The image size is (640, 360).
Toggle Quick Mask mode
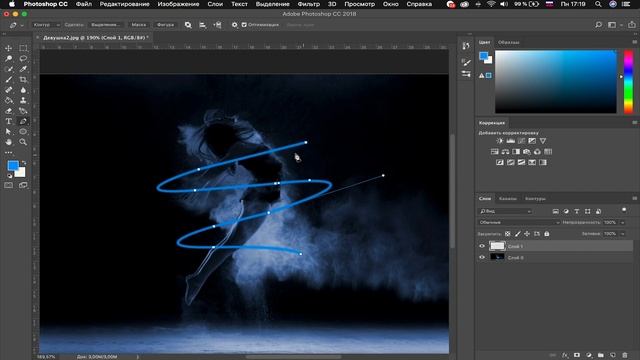click(9, 185)
